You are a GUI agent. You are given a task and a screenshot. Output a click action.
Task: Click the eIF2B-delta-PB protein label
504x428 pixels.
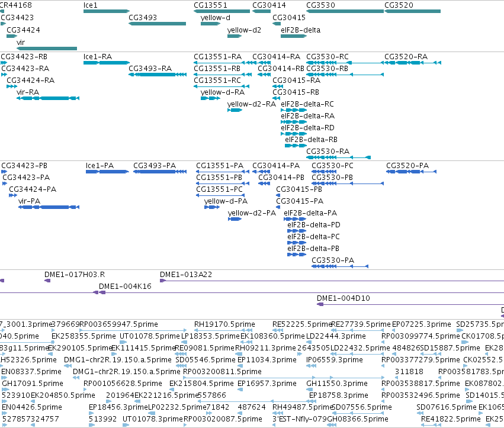point(313,249)
